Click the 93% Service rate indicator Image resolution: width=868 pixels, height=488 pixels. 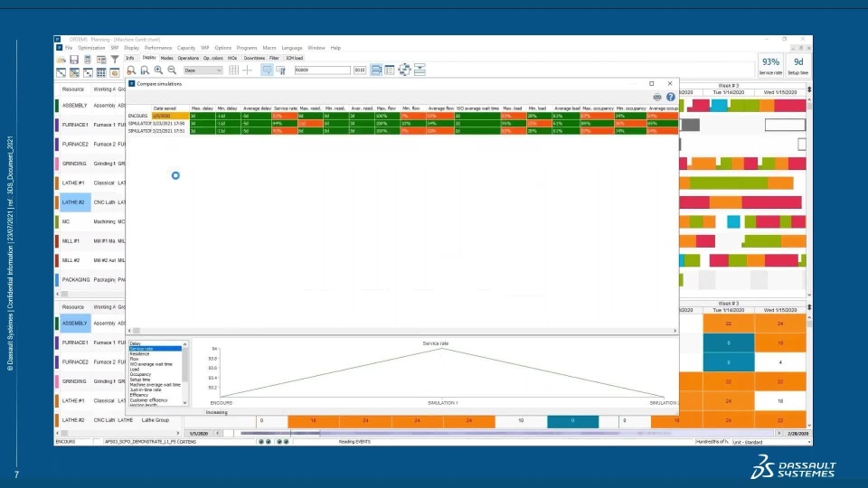pyautogui.click(x=770, y=65)
